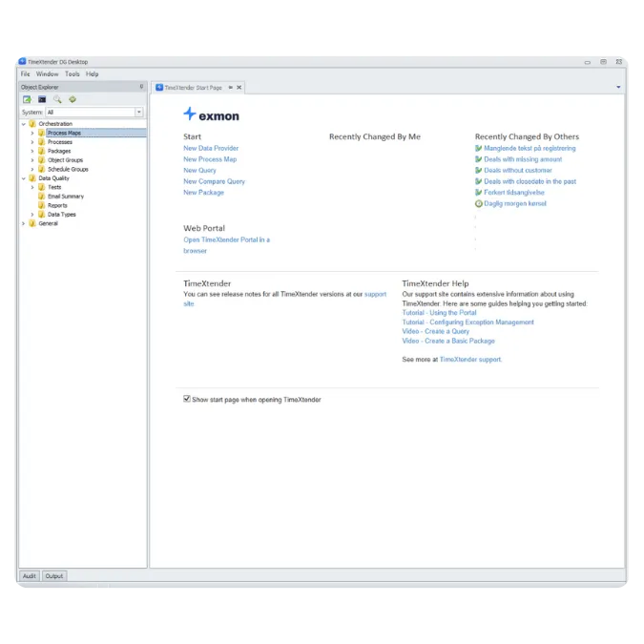Open Tutorial - Configuring Exception Management link
This screenshot has height=644, width=644.
tap(467, 322)
